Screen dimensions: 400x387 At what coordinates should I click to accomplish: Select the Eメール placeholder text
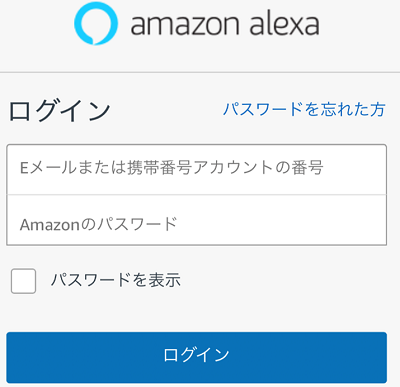point(172,167)
